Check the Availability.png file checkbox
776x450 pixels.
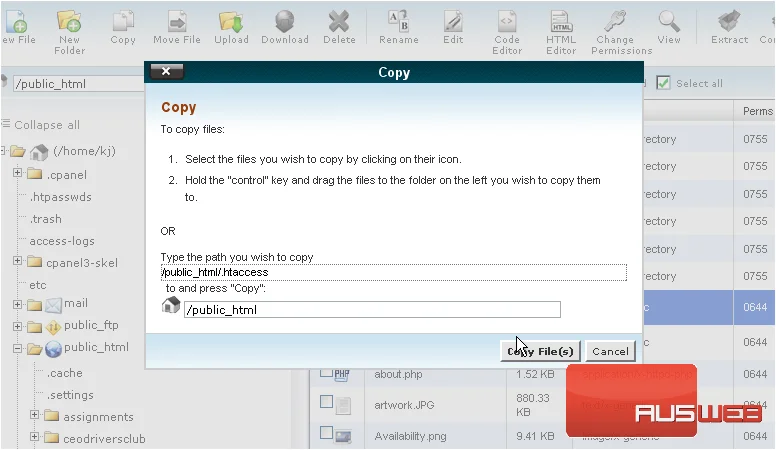click(326, 432)
